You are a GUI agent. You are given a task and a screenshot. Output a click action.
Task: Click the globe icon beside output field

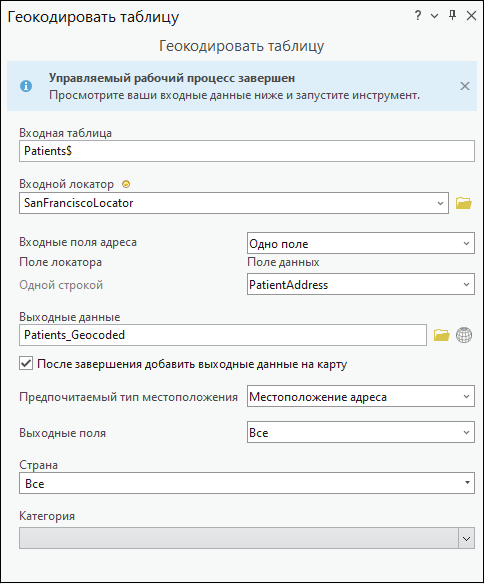(464, 335)
